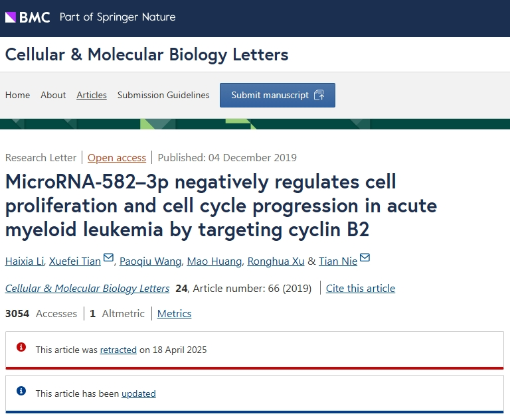Open the Articles navigation link

(92, 95)
